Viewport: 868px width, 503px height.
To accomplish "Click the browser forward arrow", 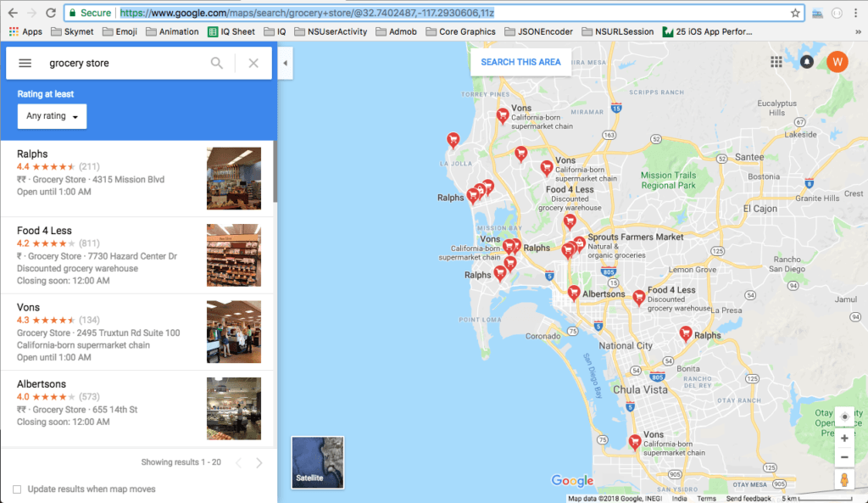I will [x=31, y=13].
